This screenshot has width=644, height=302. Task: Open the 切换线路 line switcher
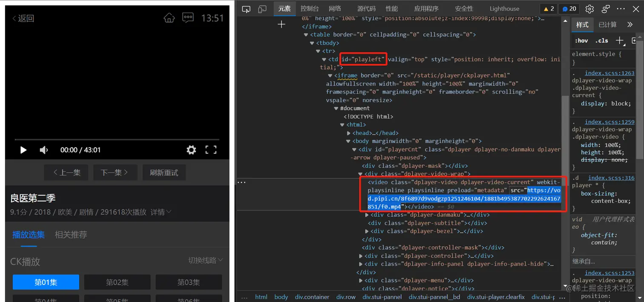205,260
